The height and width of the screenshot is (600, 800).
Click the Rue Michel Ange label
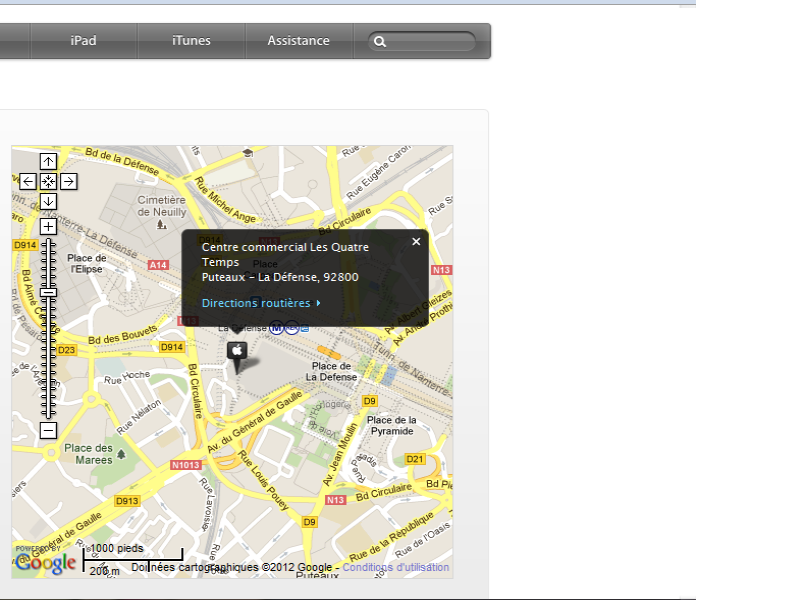click(x=225, y=200)
